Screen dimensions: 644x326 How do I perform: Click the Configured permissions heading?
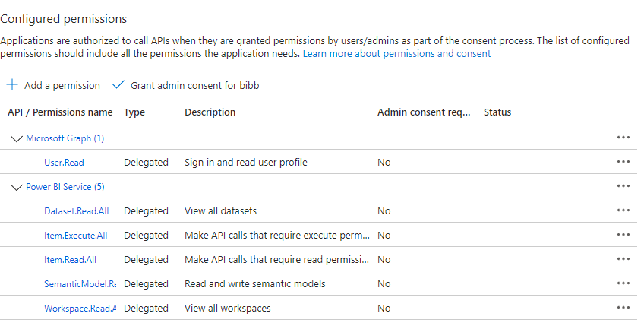coord(64,19)
